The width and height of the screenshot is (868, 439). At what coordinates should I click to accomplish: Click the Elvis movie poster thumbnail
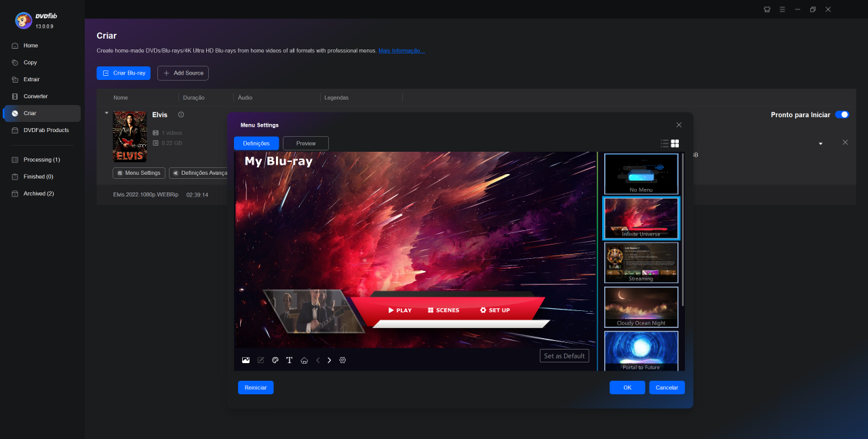(x=130, y=136)
